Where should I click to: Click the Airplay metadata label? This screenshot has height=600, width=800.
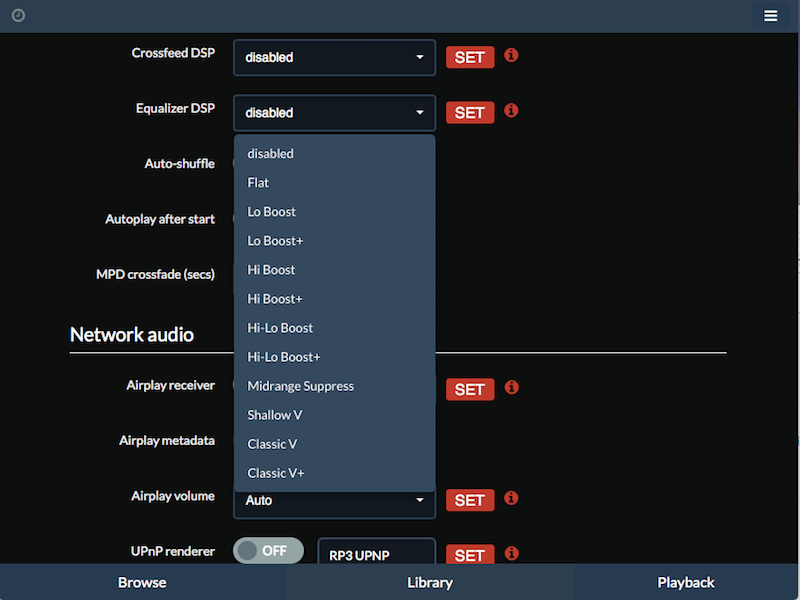(x=167, y=441)
